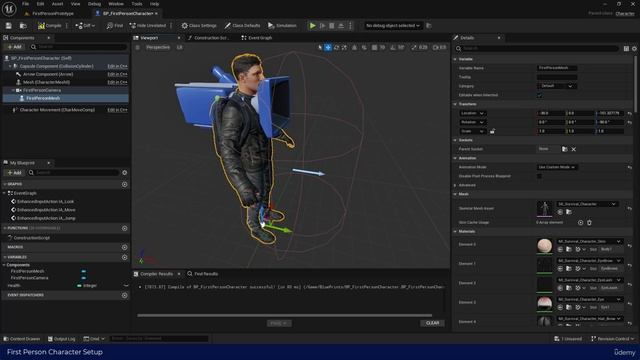Add new graph with plus icon
Screen dimensions: 640x360
(124, 184)
